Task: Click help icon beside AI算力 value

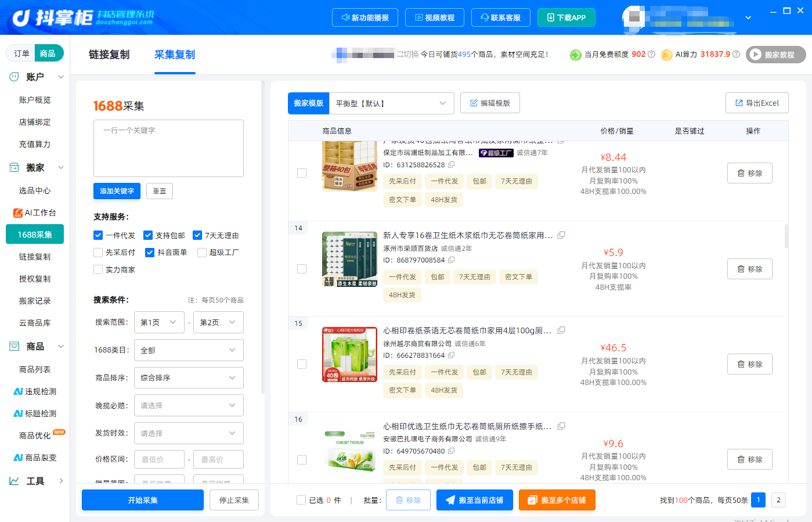Action: (736, 54)
